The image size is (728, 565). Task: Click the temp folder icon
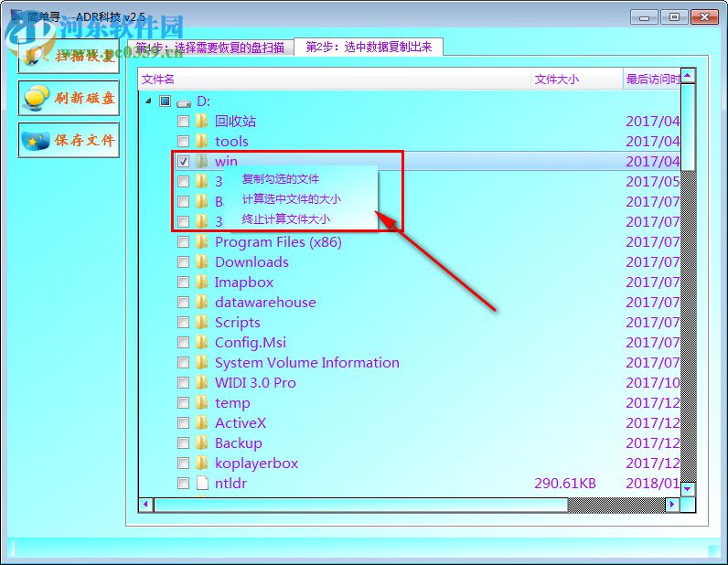click(x=202, y=403)
